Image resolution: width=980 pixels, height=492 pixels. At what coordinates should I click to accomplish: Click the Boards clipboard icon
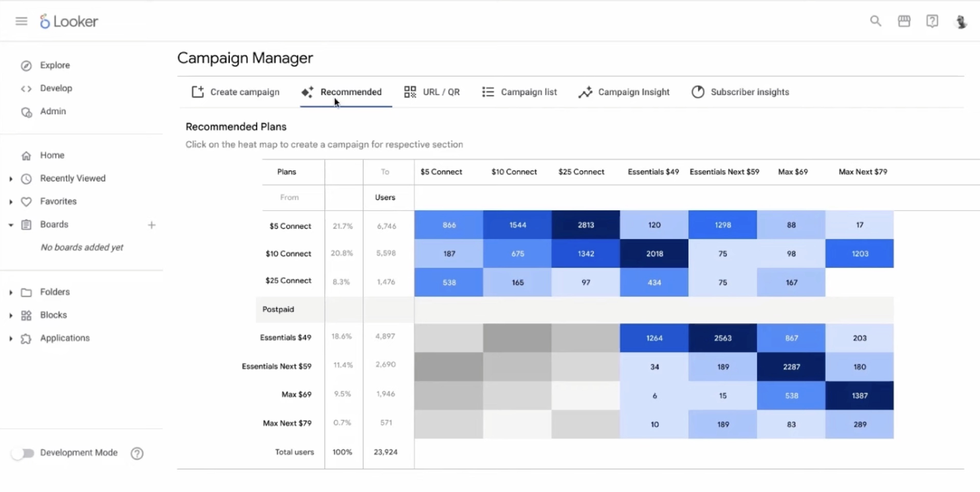click(x=26, y=224)
